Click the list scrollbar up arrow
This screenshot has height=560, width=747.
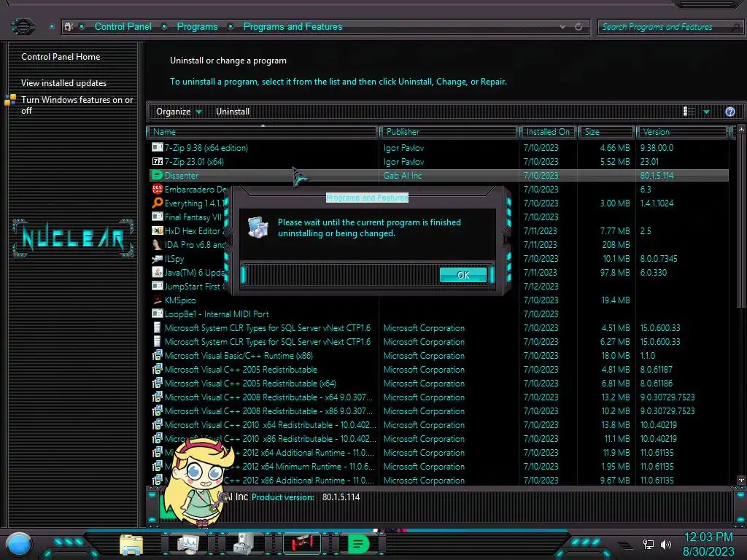coord(741,129)
